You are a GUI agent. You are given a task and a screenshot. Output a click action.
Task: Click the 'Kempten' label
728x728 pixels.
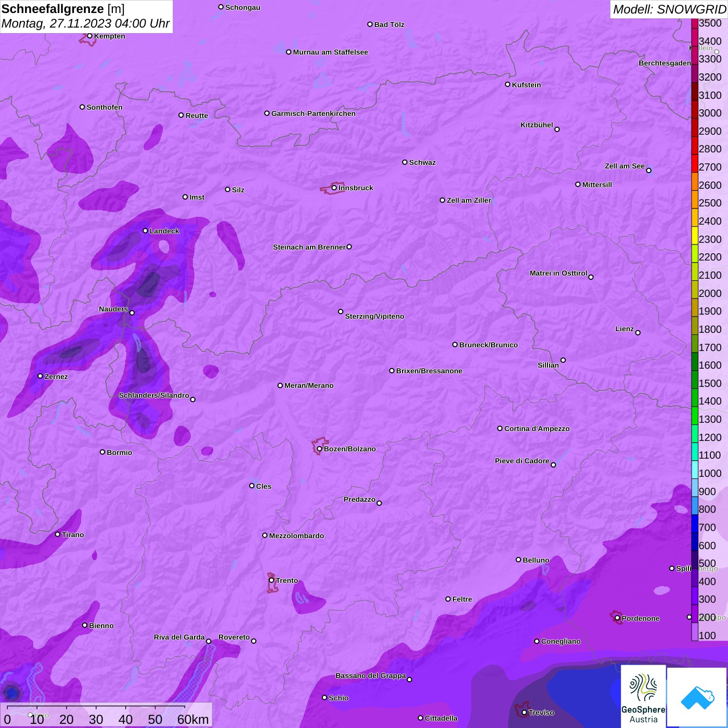pos(110,36)
